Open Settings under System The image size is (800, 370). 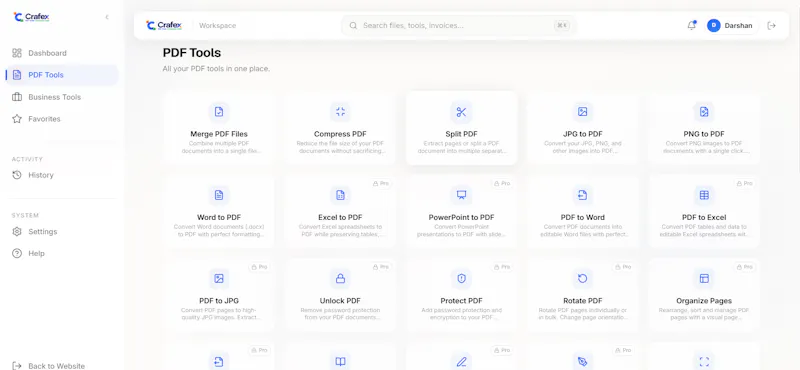[61, 232]
